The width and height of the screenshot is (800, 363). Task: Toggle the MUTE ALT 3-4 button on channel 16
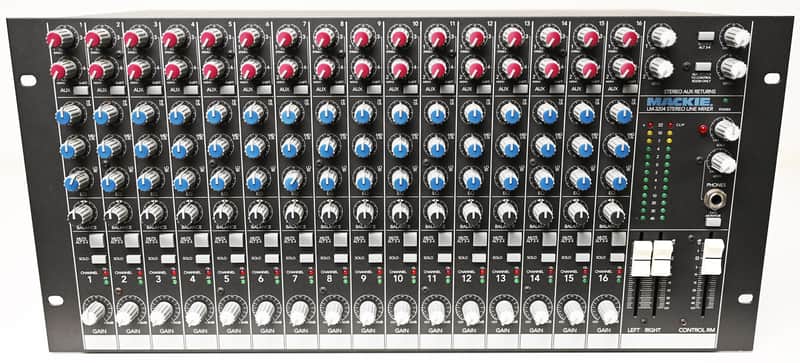point(618,238)
